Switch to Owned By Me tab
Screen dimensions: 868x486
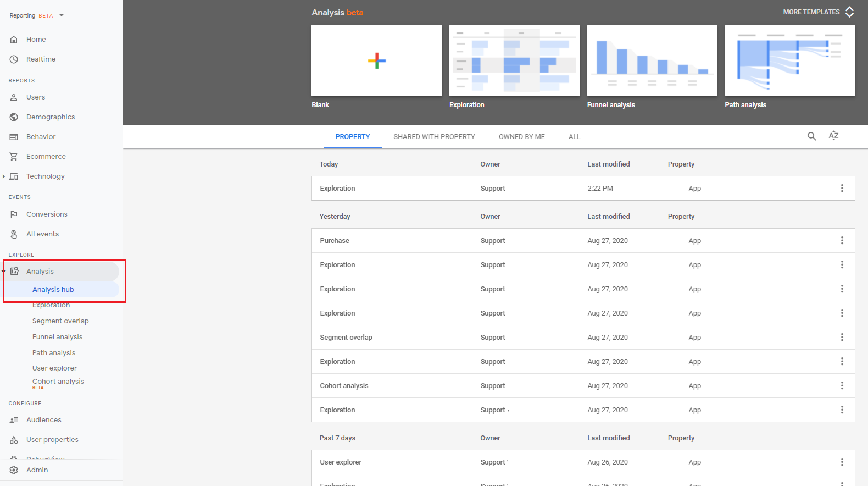click(521, 137)
